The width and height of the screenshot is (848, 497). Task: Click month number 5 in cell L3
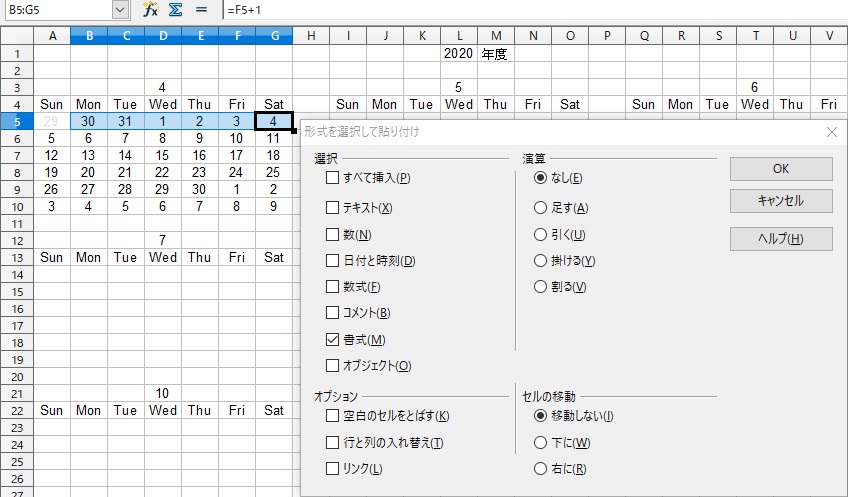(459, 87)
